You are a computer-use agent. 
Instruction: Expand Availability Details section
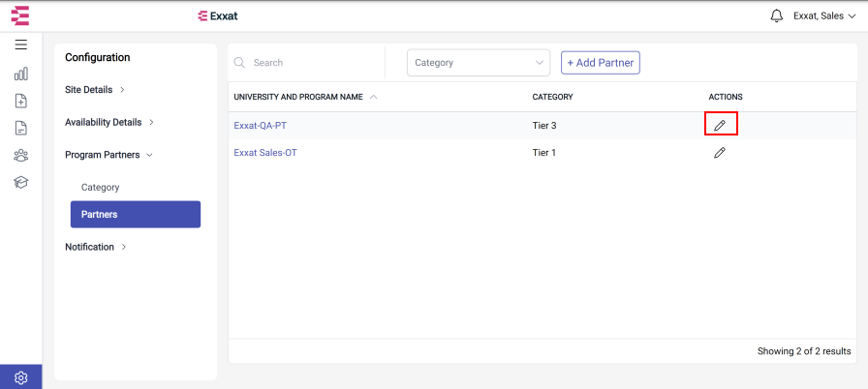pyautogui.click(x=109, y=122)
